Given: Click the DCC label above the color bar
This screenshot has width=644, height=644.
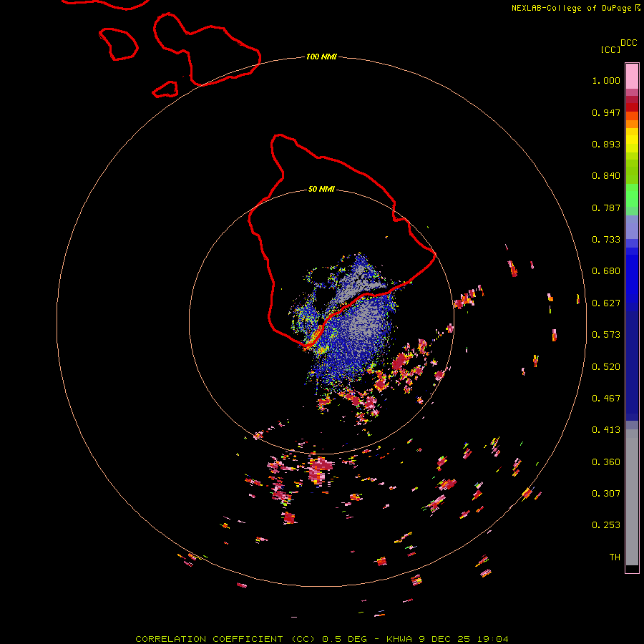Looking at the screenshot, I should (x=629, y=43).
